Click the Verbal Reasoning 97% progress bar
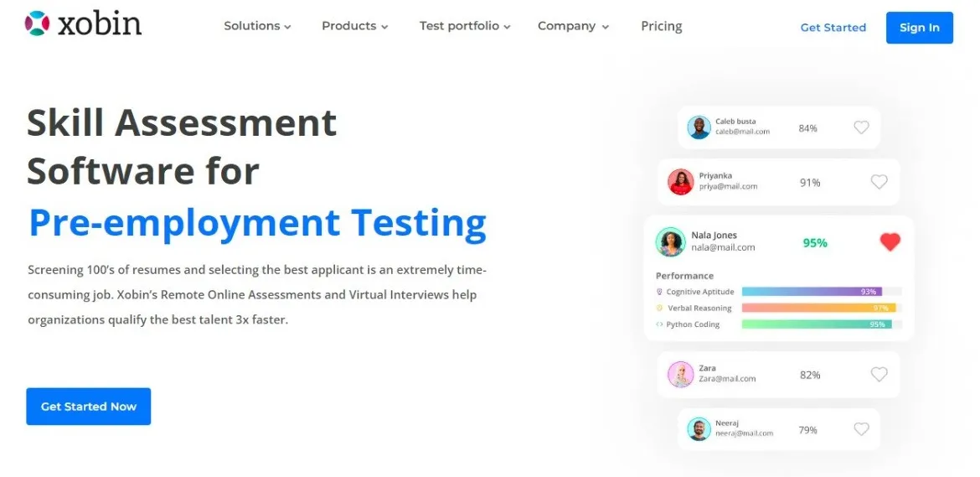Viewport: 980px width, 477px height. pos(821,308)
